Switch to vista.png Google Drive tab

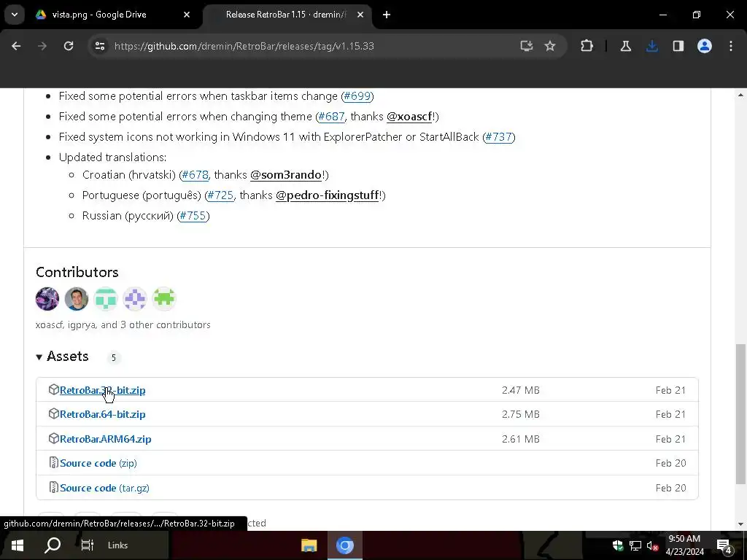click(x=112, y=15)
